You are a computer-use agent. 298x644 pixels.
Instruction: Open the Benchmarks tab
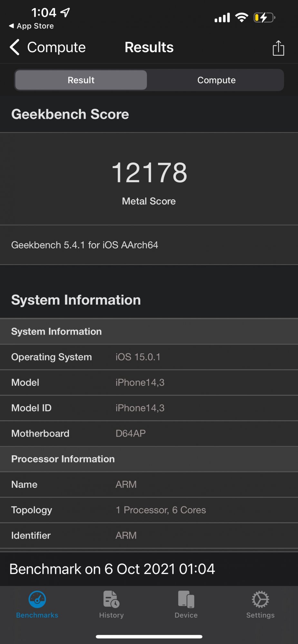click(37, 604)
